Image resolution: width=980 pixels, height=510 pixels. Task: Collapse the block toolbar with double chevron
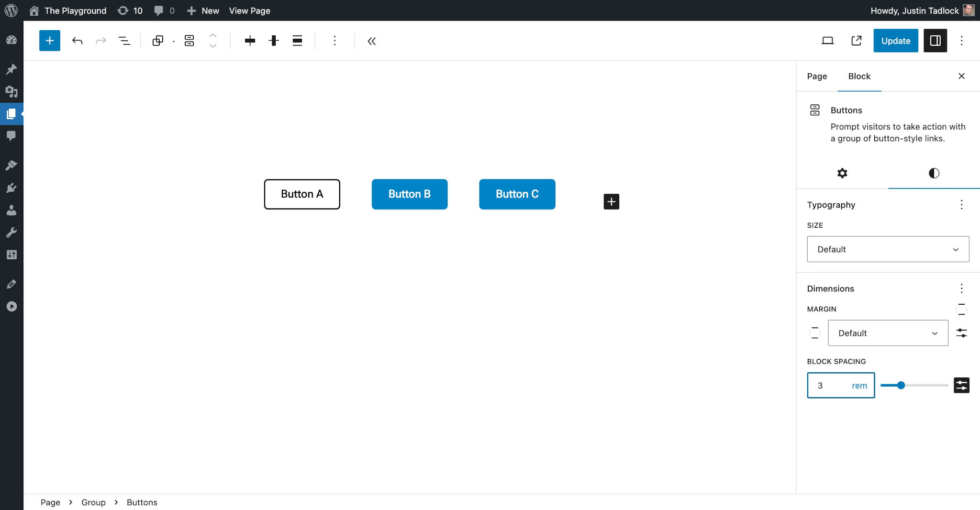[x=372, y=41]
